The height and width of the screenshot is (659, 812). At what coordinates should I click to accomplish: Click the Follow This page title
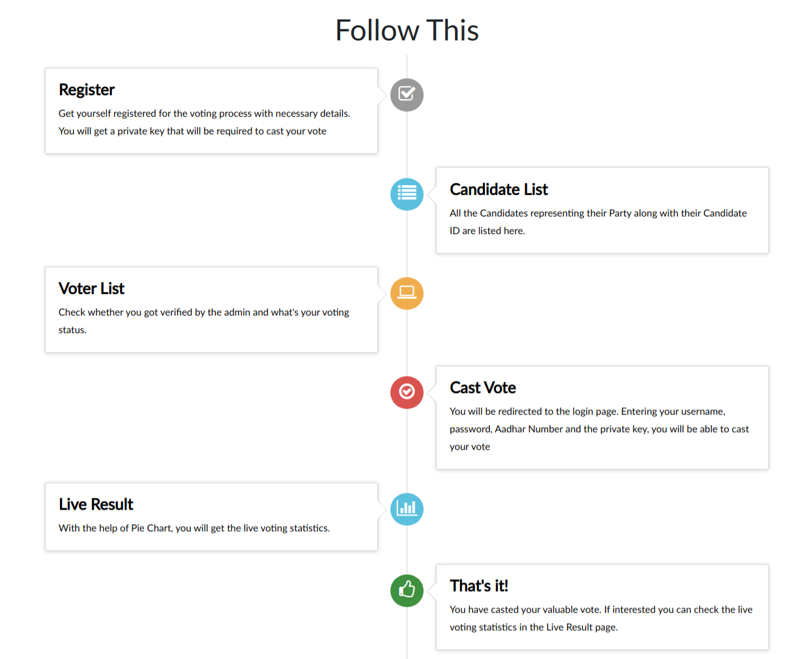pyautogui.click(x=407, y=31)
